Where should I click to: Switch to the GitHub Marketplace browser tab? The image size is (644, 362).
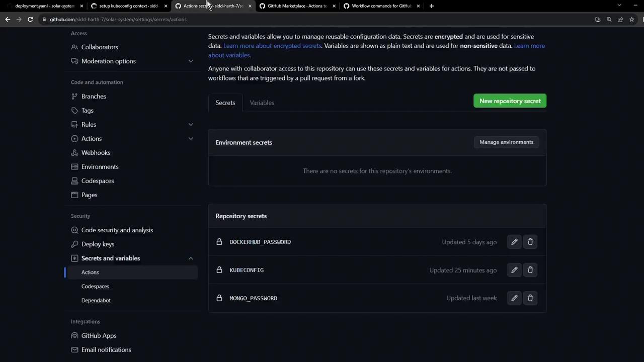297,6
